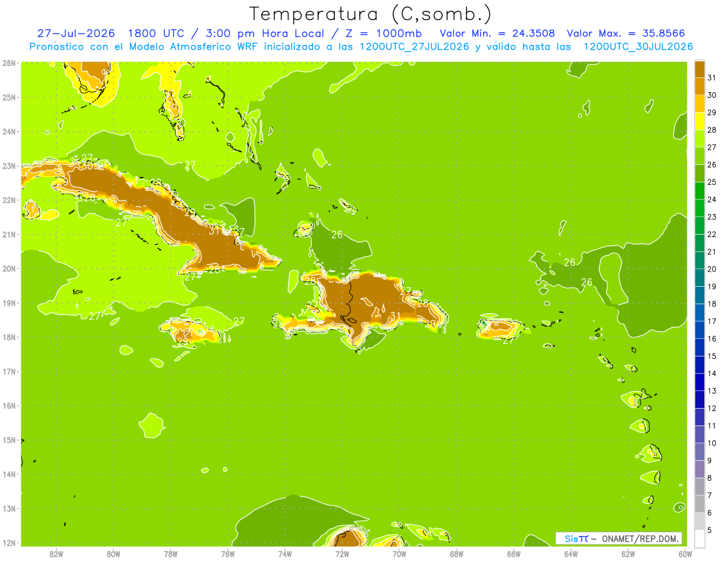The image size is (728, 562).
Task: Click the white legend swatch below 5
Action: [699, 538]
